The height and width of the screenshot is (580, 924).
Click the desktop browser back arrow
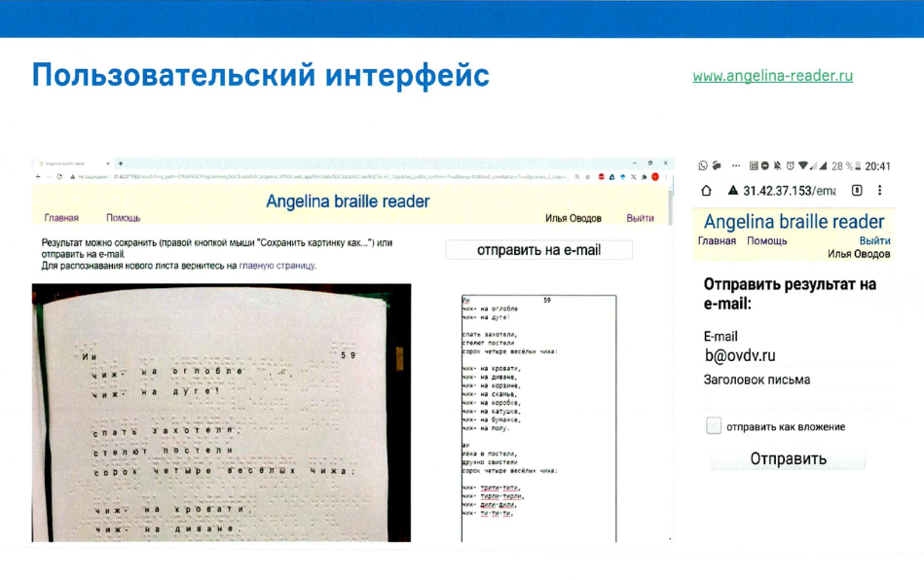pyautogui.click(x=39, y=177)
